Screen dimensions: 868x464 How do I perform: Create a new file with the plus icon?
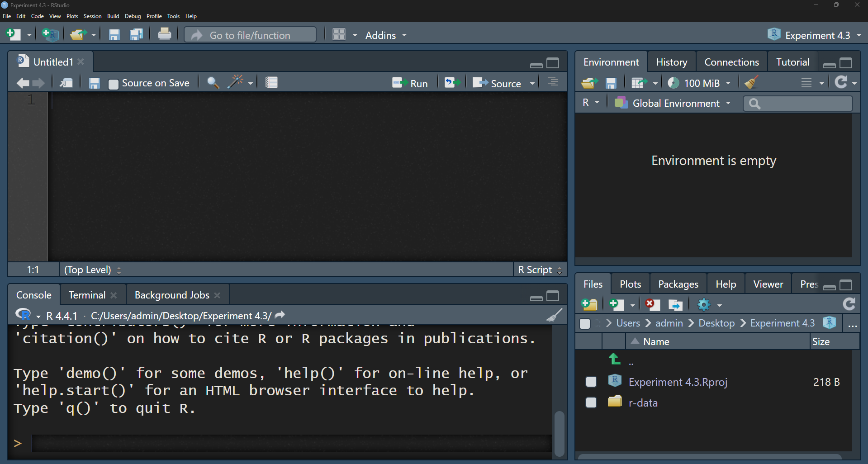click(x=13, y=35)
